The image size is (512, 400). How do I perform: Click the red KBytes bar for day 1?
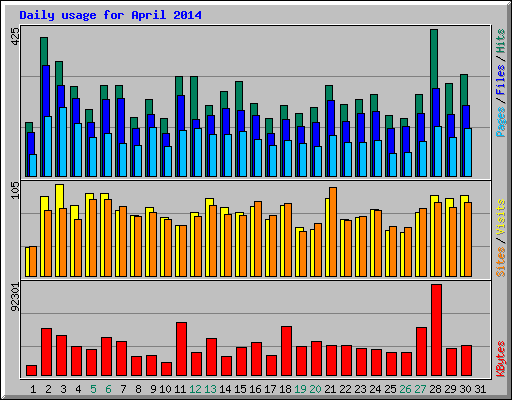click(x=31, y=371)
